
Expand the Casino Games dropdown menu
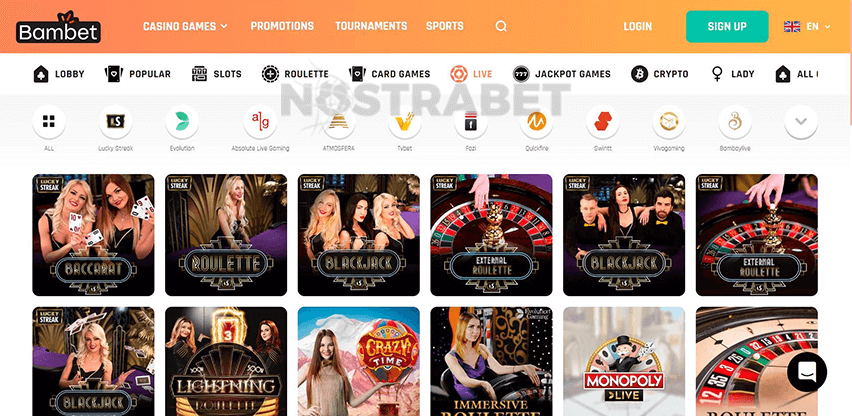pos(185,26)
